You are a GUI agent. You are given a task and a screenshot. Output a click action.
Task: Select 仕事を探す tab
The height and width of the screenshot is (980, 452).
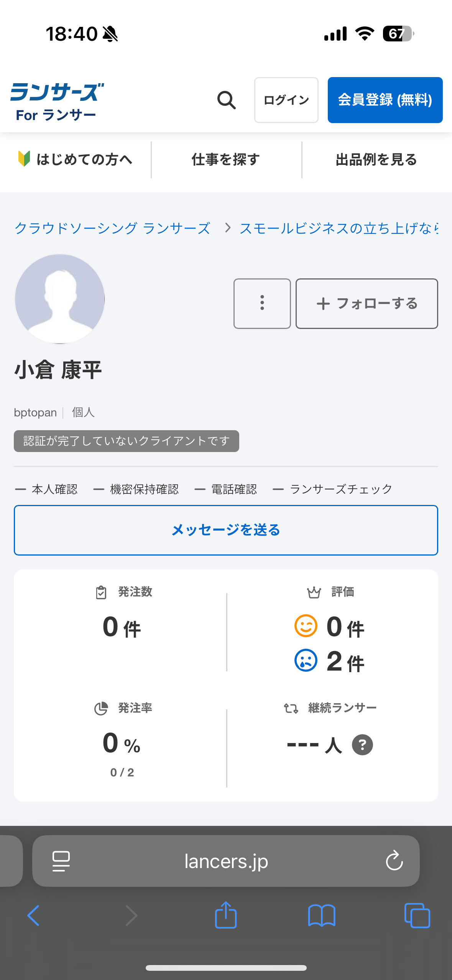pos(226,159)
